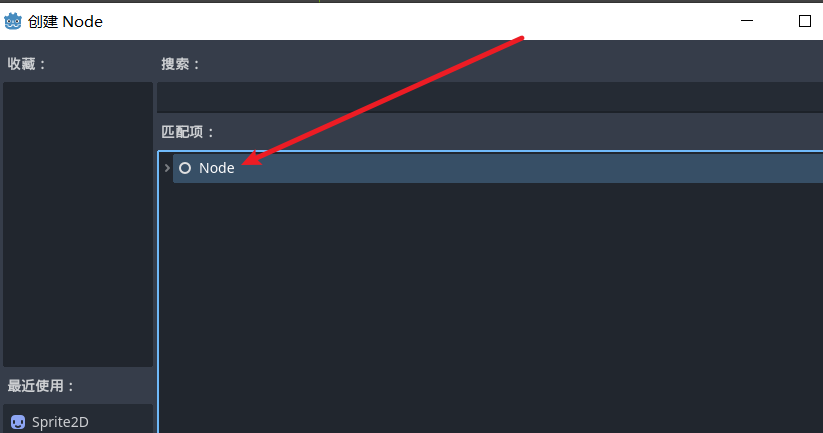Click the 创建 Node window title text
This screenshot has width=823, height=433.
tap(65, 22)
